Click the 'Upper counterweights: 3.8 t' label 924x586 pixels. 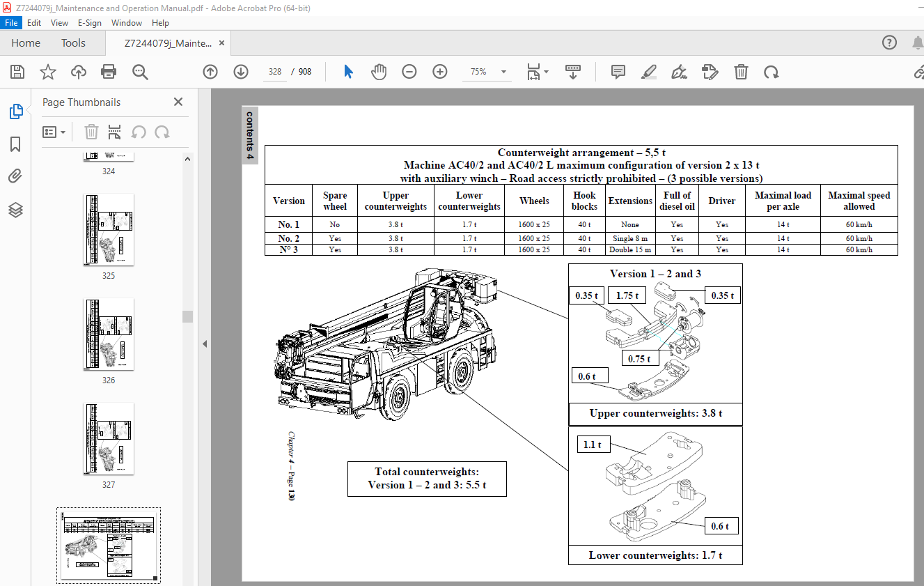click(656, 414)
